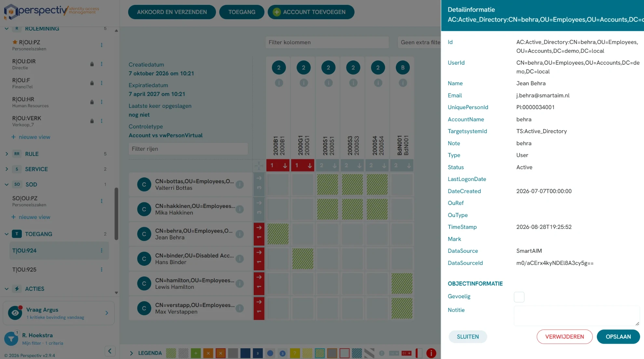Open options menu for R|OU:PZ view

pos(101,45)
